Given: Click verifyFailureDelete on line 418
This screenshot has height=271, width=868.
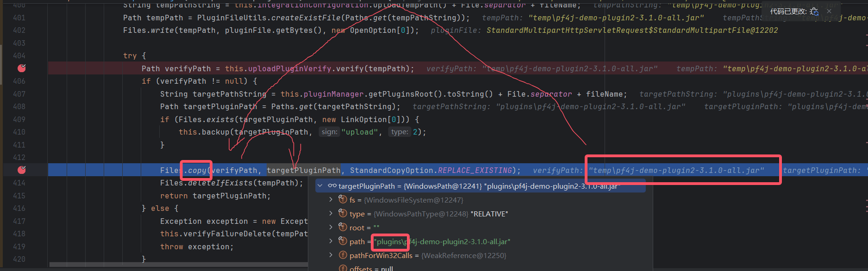Looking at the screenshot, I should click(x=227, y=234).
